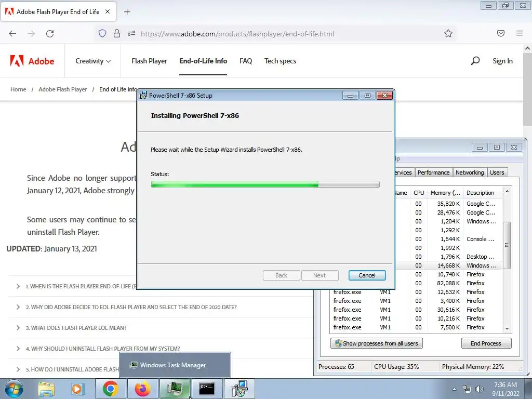Open the Windows Start orb

point(14,389)
